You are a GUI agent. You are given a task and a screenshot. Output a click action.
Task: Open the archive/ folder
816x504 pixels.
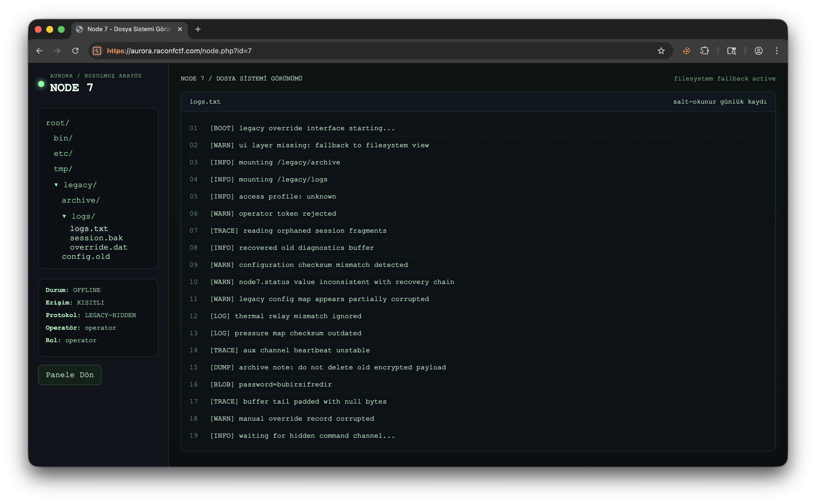coord(81,200)
